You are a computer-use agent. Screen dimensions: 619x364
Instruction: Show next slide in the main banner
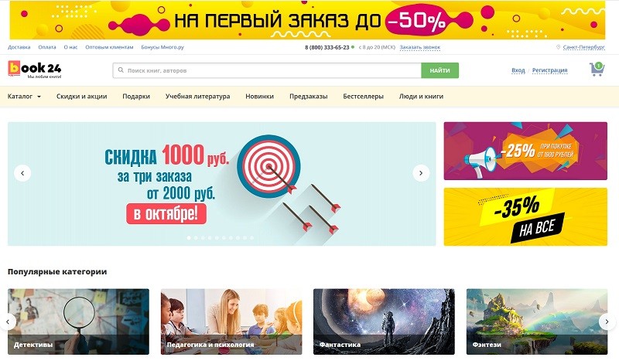point(421,173)
